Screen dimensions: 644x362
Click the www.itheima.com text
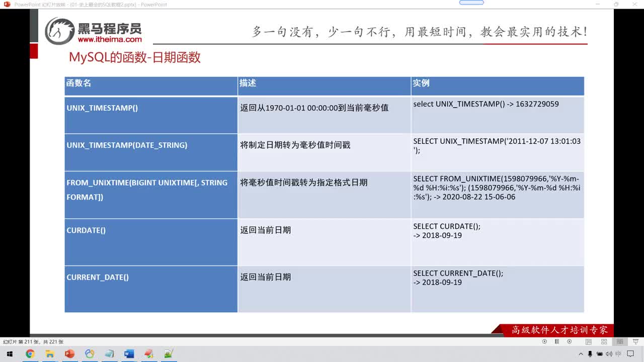click(110, 39)
